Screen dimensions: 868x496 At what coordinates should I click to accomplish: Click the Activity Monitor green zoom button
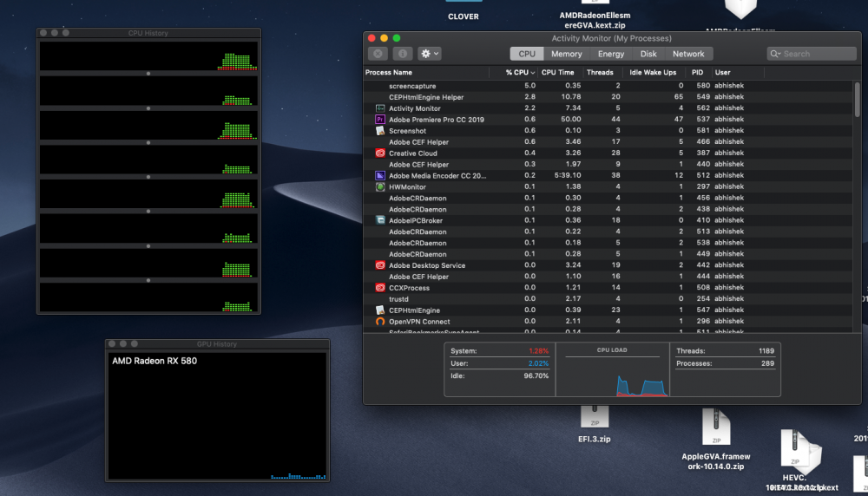coord(397,38)
